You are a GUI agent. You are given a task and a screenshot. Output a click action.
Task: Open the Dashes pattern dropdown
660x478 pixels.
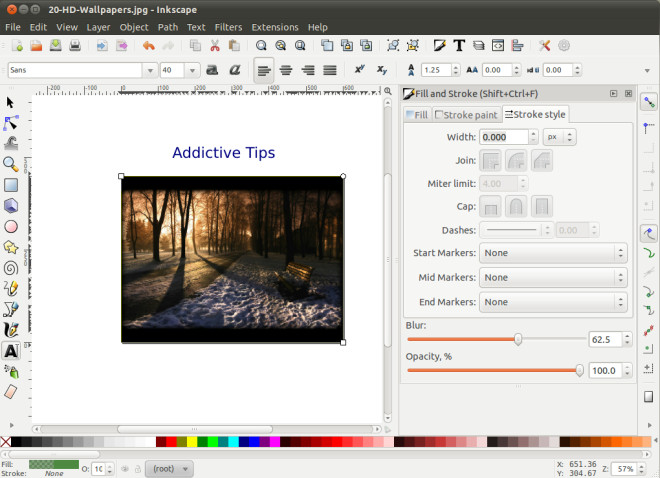click(x=516, y=230)
